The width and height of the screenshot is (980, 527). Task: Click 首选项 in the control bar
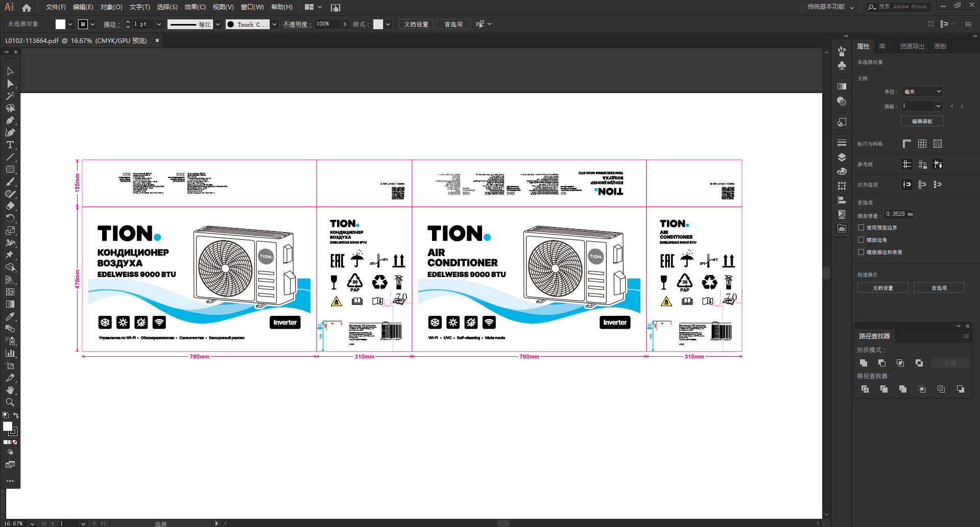(453, 24)
